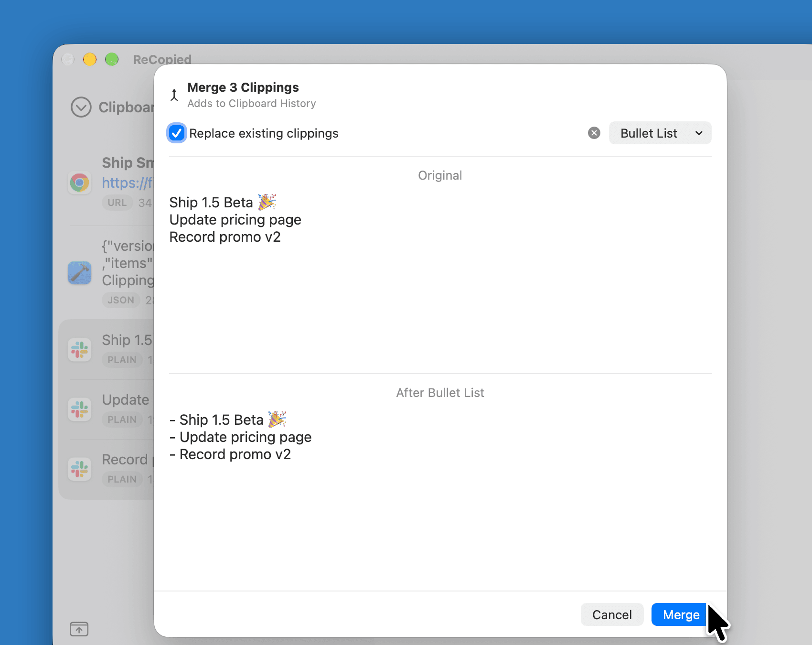Viewport: 812px width, 645px height.
Task: Click the 'Adds to Clipboard History' subtitle
Action: coord(252,104)
